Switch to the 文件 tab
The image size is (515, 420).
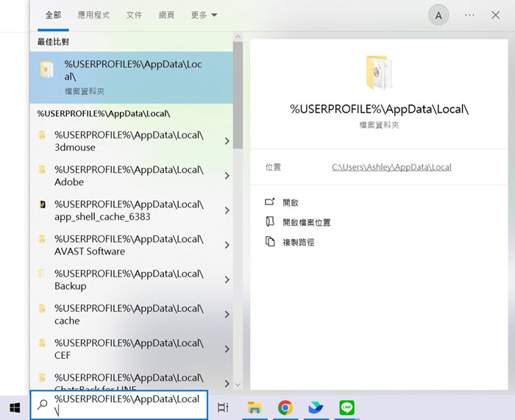pos(134,15)
